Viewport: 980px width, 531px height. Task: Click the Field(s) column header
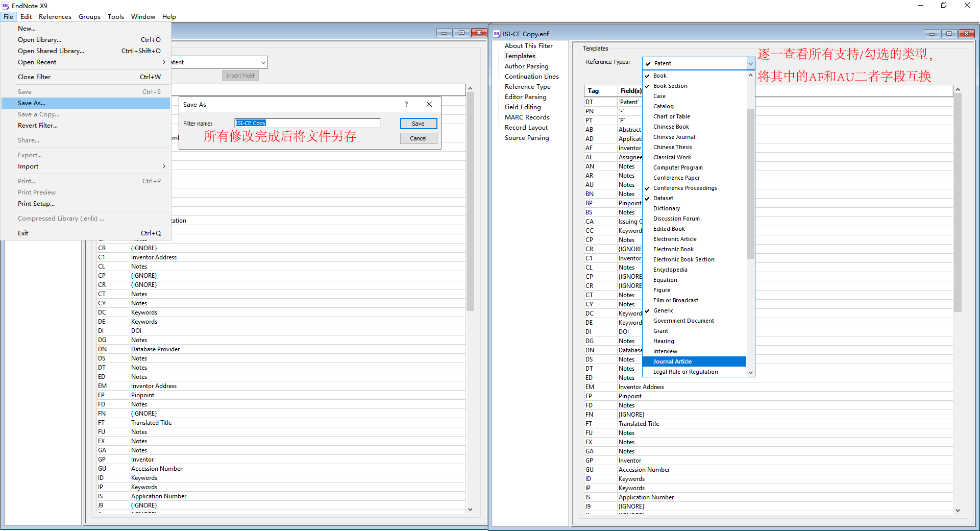pyautogui.click(x=630, y=91)
